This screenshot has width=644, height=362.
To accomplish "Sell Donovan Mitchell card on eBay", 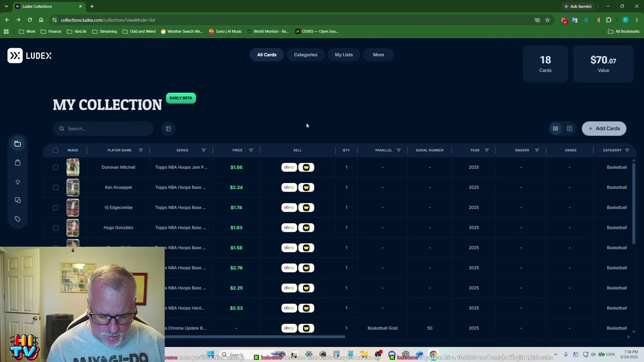I will [289, 167].
